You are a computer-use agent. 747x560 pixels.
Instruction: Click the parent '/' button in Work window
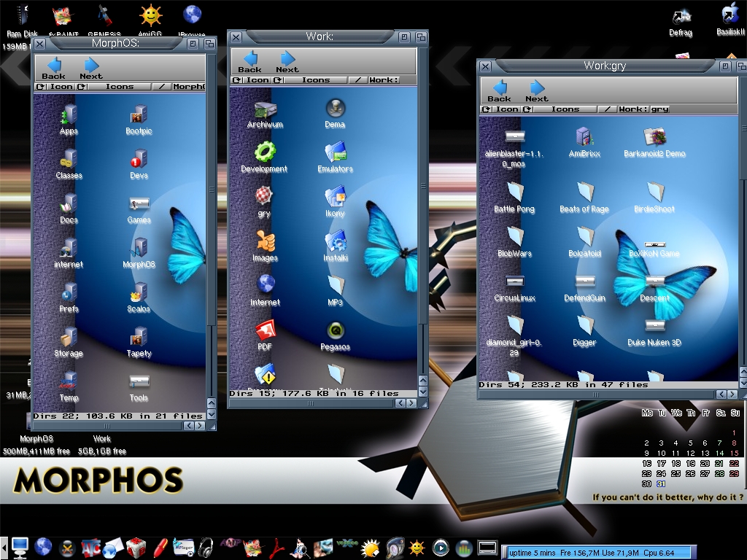click(357, 80)
